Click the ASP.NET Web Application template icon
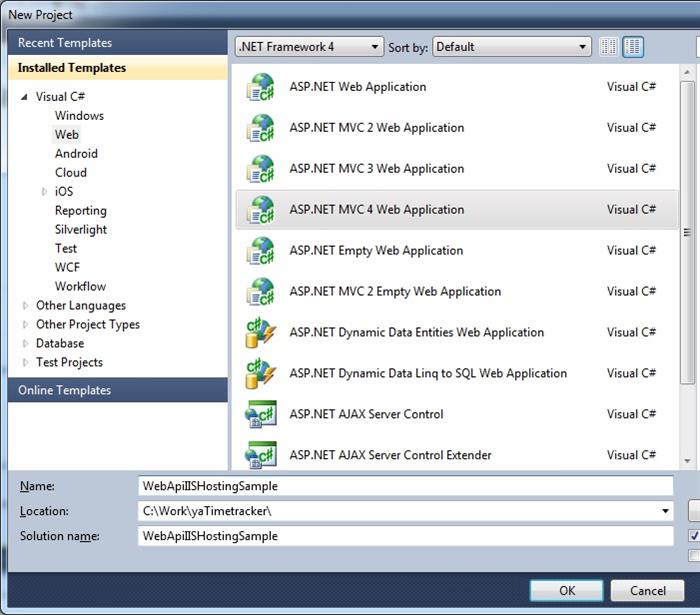 pos(261,87)
